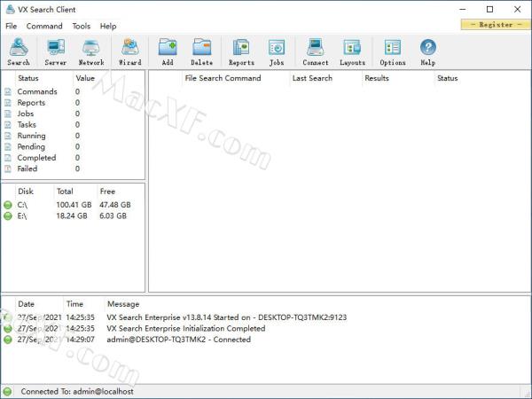Click the icon beside Jobs status row
This screenshot has height=399, width=532.
coord(8,113)
